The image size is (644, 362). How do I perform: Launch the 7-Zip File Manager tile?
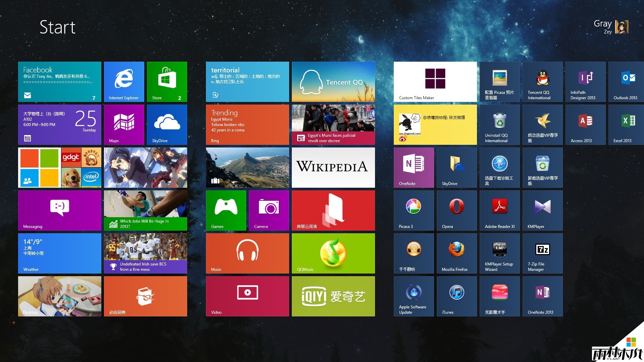click(x=542, y=253)
